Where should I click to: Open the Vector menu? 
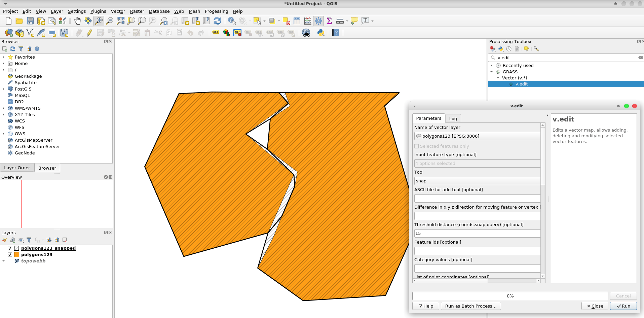pyautogui.click(x=117, y=11)
